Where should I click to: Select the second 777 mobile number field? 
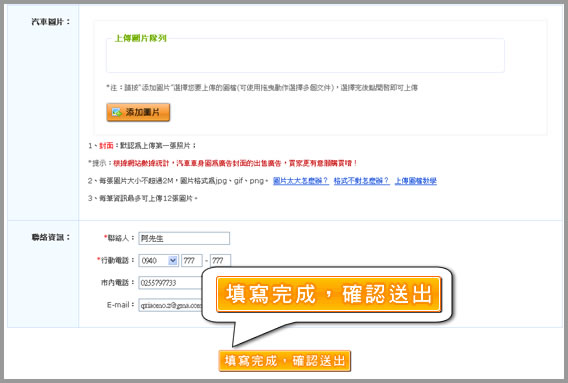[220, 261]
